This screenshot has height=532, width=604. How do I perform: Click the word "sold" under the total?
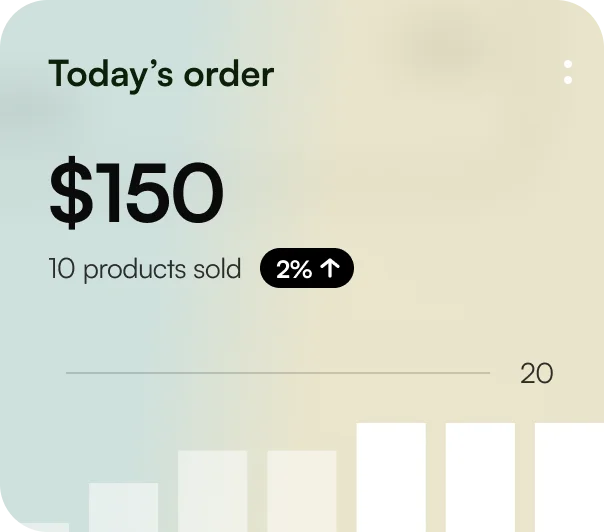coord(218,269)
